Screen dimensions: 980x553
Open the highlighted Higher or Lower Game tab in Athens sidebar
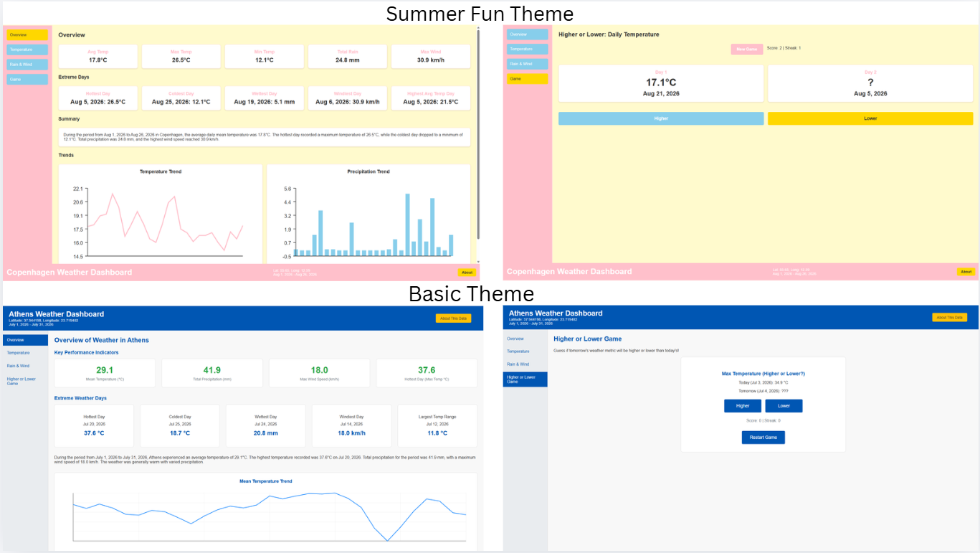click(x=525, y=379)
